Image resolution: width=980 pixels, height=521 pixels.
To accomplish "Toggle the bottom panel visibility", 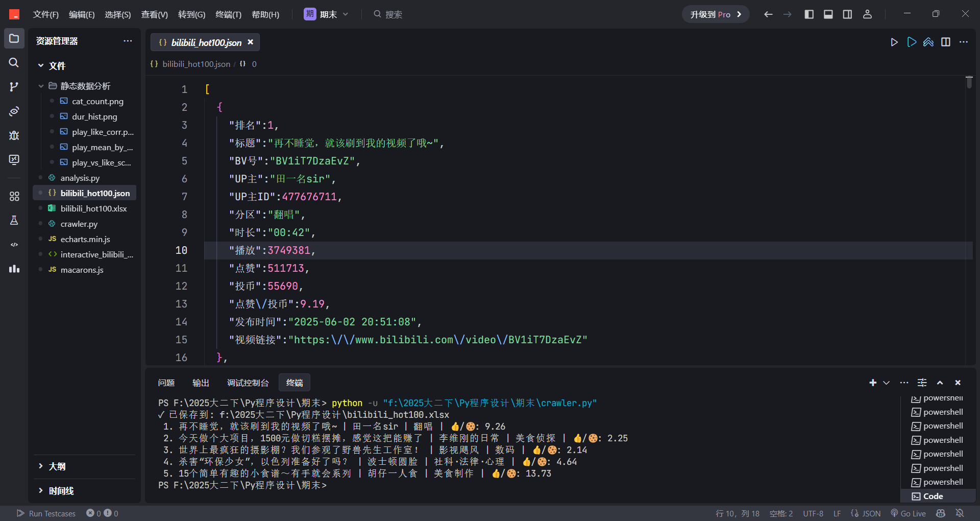I will (828, 14).
